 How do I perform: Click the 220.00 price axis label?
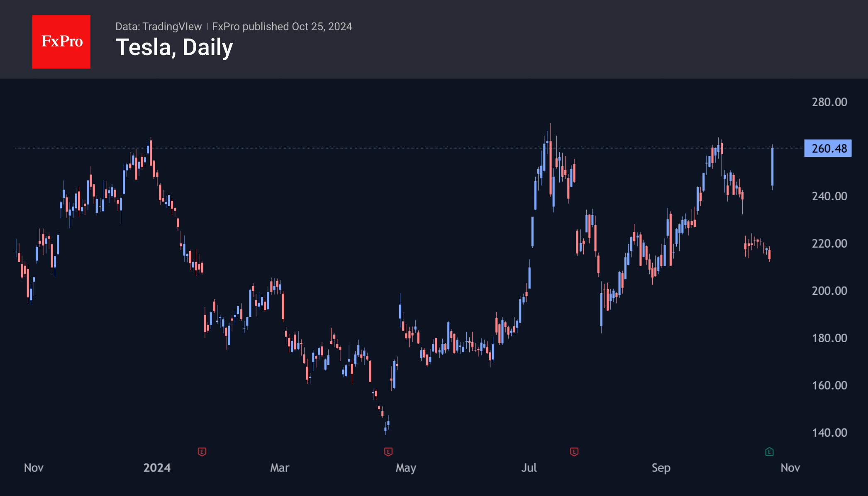[829, 243]
